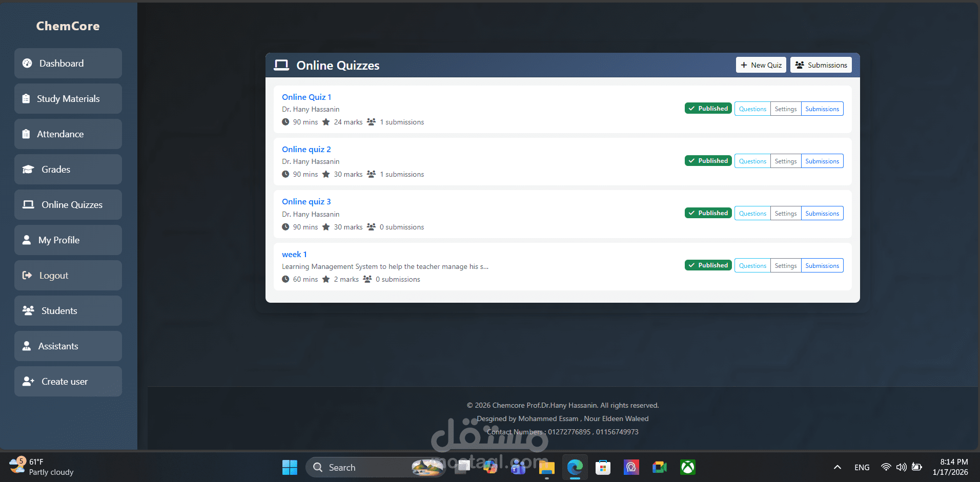
Task: Open Settings for Online quiz 3
Action: 786,213
